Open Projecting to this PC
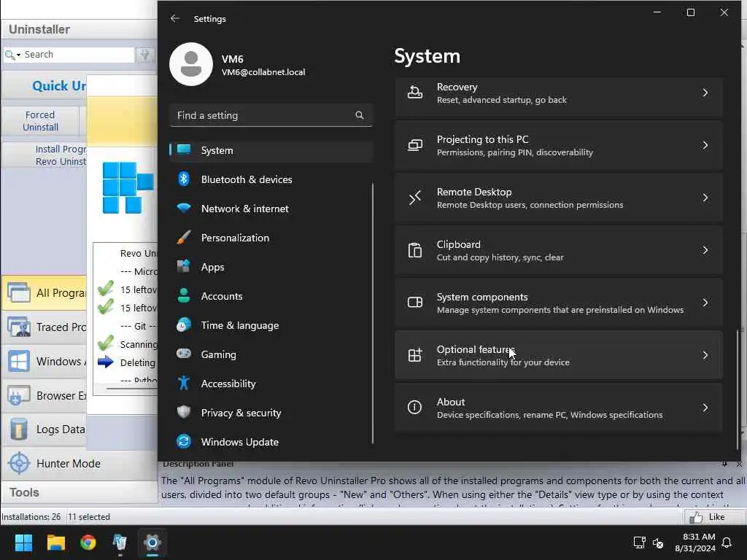 558,145
